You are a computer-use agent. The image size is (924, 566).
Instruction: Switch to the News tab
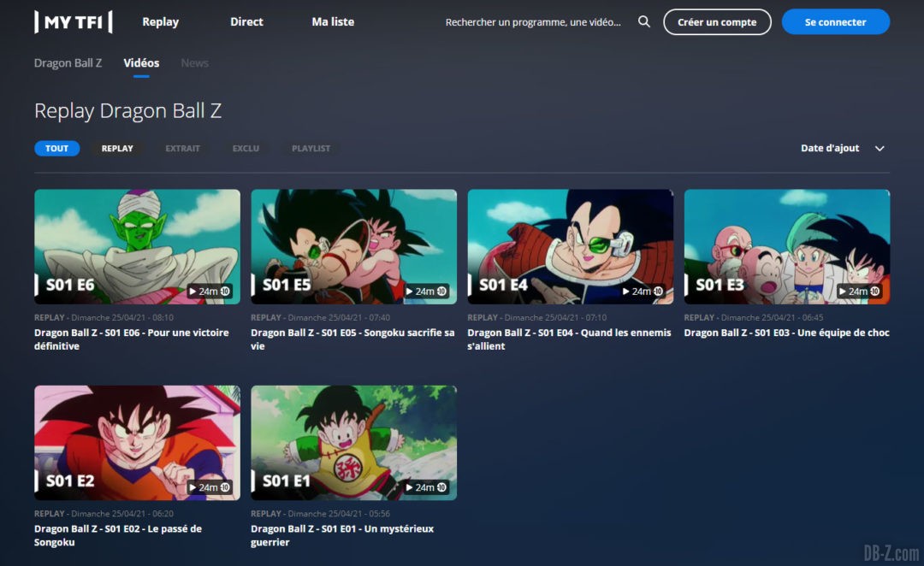click(x=194, y=62)
